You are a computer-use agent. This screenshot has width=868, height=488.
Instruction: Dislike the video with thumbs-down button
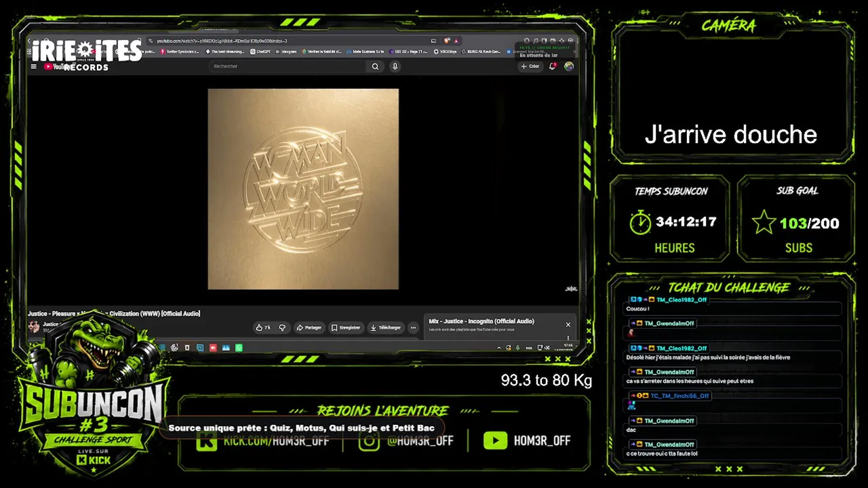282,327
